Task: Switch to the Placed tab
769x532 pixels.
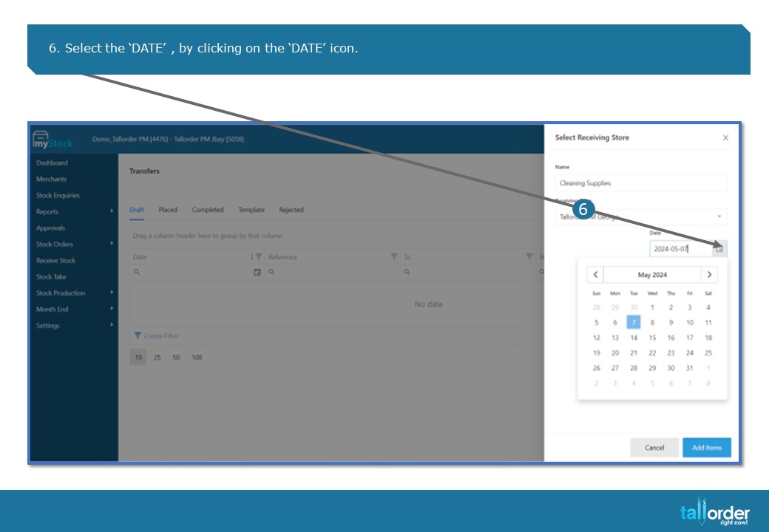Action: pyautogui.click(x=168, y=210)
